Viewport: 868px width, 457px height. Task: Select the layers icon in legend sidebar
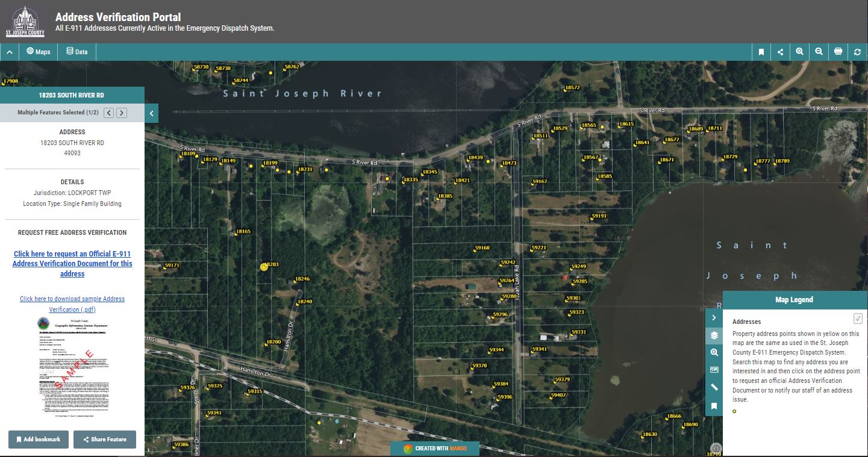(714, 335)
